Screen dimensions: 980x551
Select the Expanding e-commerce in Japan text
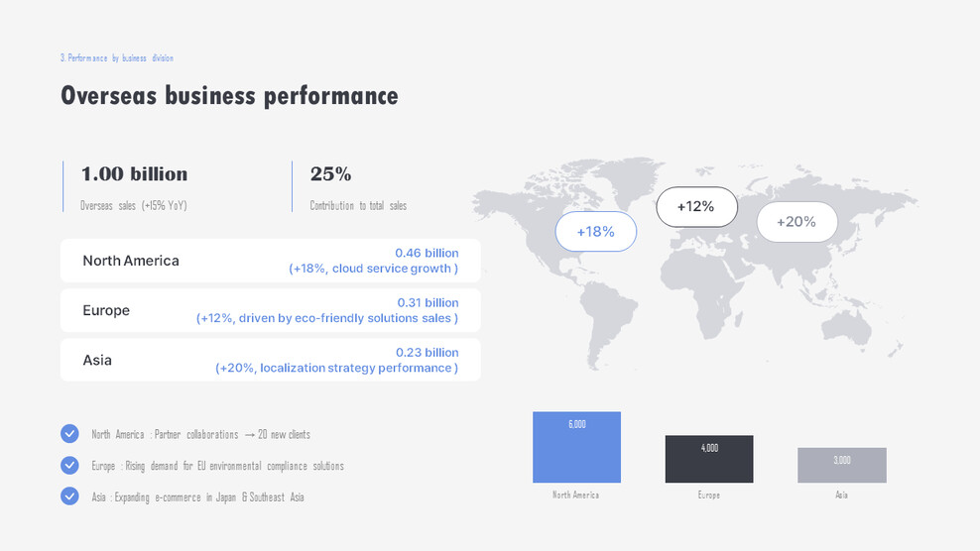pyautogui.click(x=197, y=496)
